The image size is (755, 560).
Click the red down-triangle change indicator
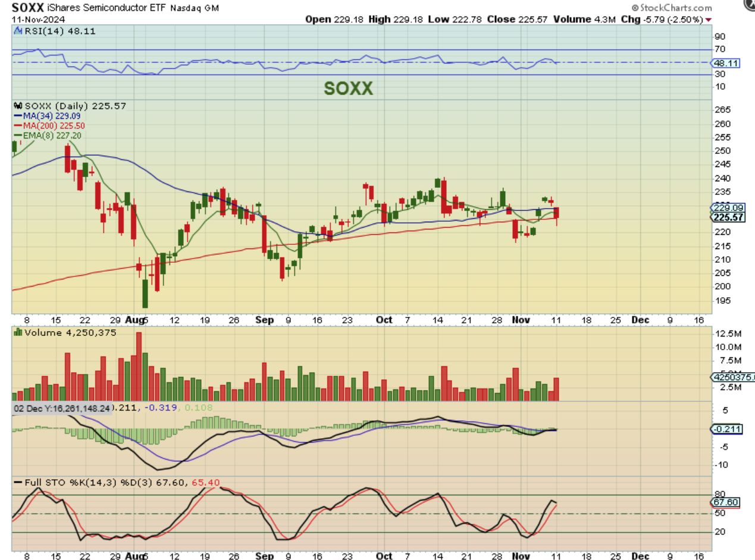708,20
